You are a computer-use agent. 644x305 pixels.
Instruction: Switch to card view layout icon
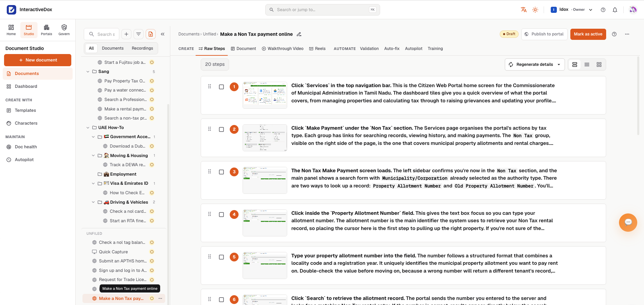575,65
